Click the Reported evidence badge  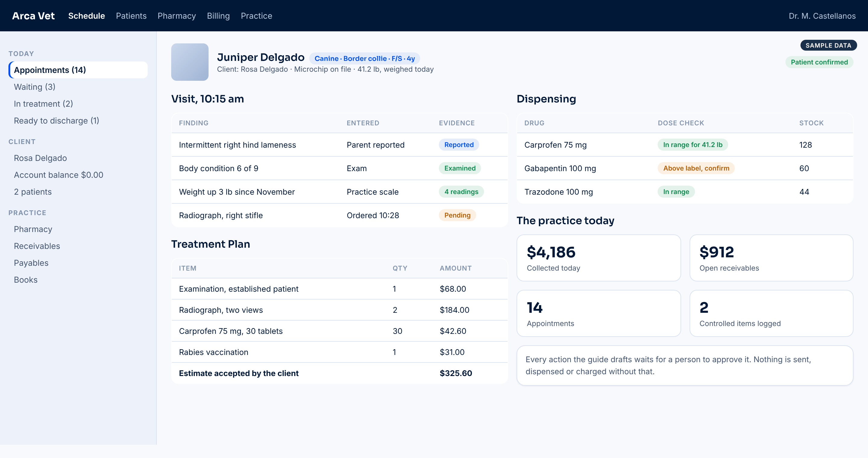tap(459, 145)
